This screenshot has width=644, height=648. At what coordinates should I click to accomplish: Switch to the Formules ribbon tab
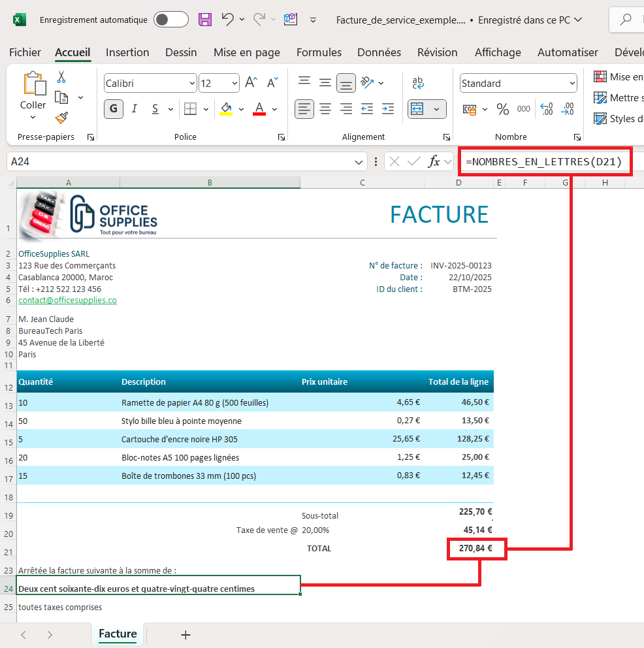(319, 52)
